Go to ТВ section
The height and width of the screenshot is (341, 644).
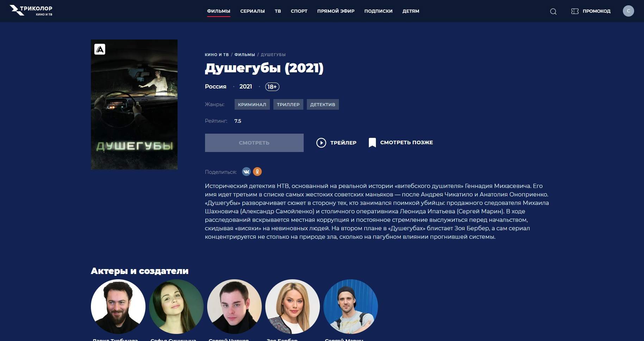pyautogui.click(x=278, y=11)
